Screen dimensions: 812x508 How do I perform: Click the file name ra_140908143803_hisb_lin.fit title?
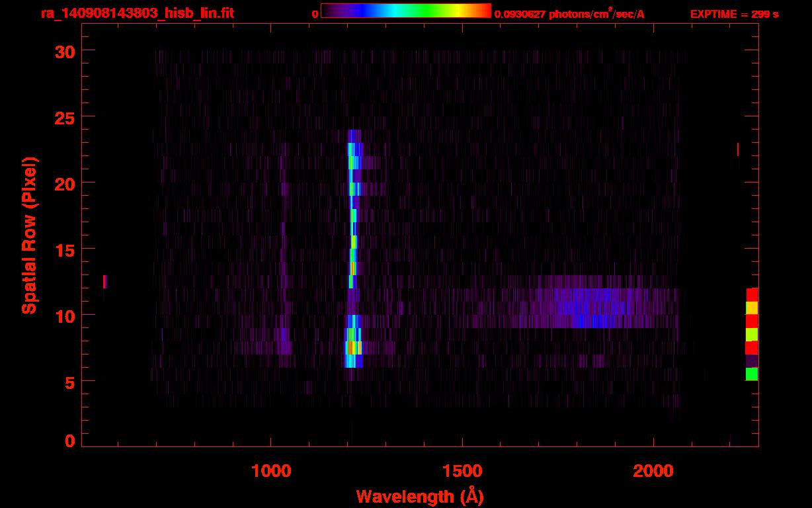click(137, 13)
